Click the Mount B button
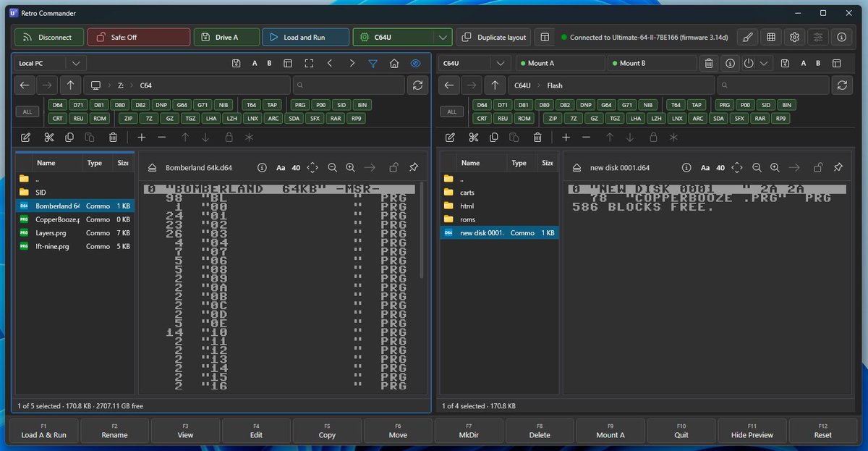 653,63
